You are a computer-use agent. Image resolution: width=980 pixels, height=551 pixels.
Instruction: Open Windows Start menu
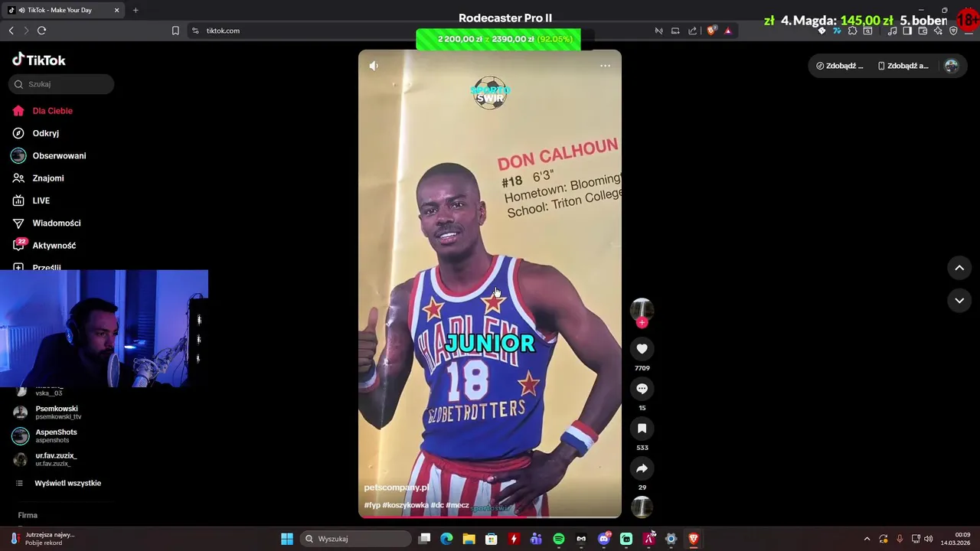pyautogui.click(x=286, y=539)
